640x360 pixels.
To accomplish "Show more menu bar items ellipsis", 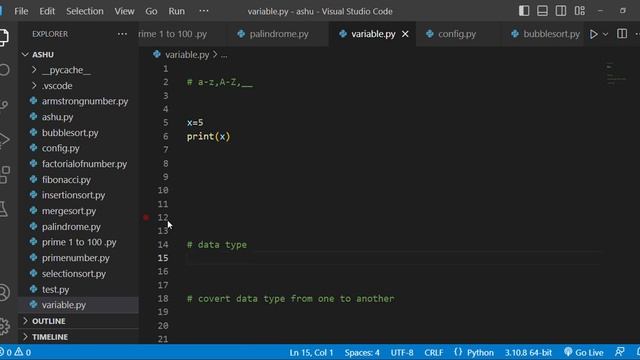I will coord(204,11).
